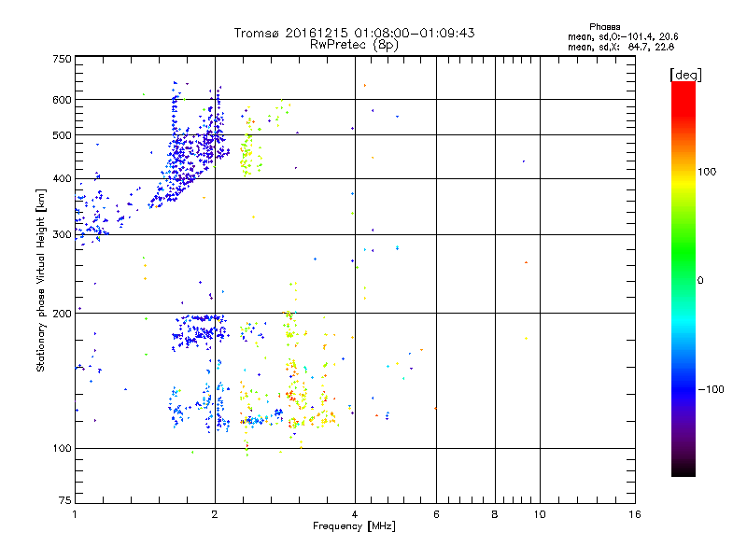The height and width of the screenshot is (560, 747).
Task: Click the 'RwPretec (8p)' subtitle
Action: point(354,45)
